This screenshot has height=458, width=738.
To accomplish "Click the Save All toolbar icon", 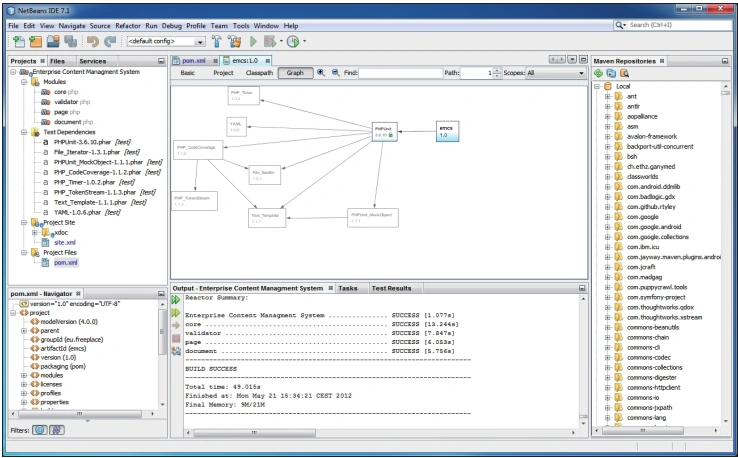I will [71, 41].
